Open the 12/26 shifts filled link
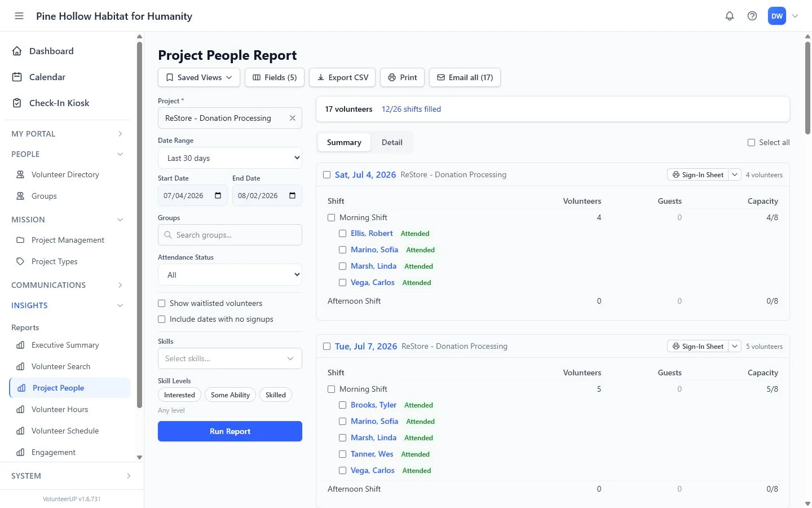The width and height of the screenshot is (812, 508). coord(411,109)
